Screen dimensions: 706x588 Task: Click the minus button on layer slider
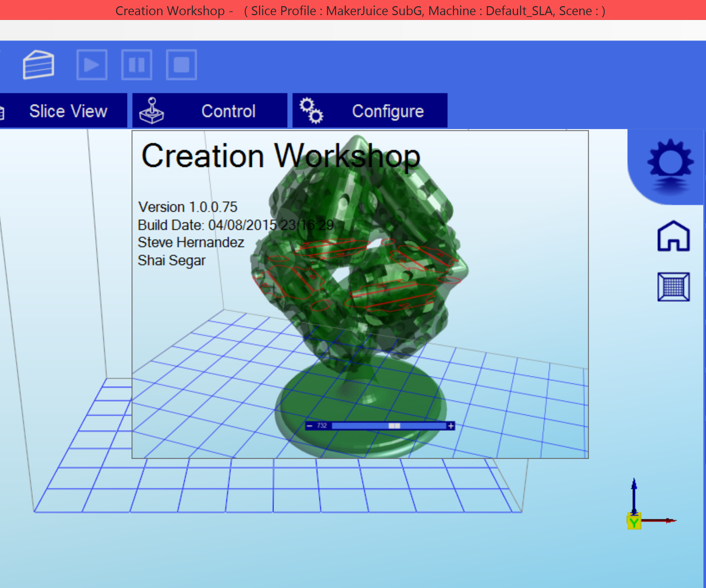(x=309, y=426)
